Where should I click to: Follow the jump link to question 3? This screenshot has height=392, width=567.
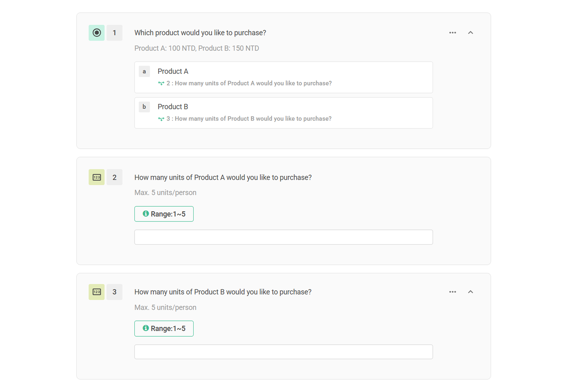[x=249, y=119]
